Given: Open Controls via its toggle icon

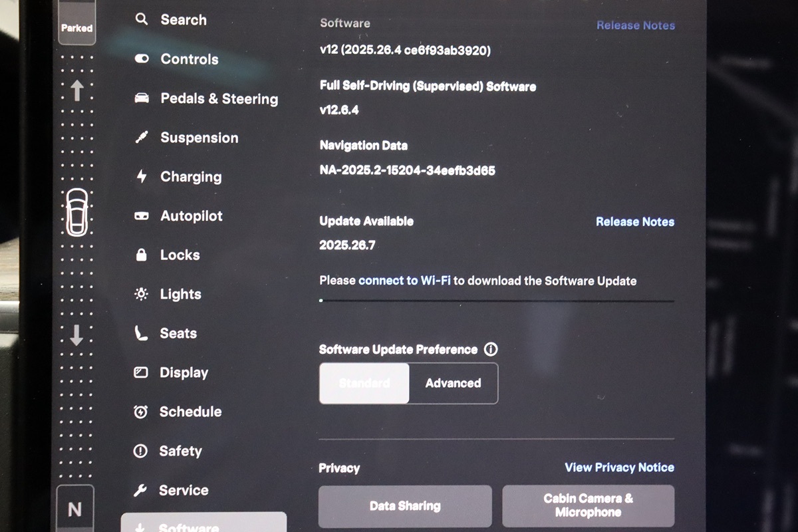Looking at the screenshot, I should click(142, 59).
